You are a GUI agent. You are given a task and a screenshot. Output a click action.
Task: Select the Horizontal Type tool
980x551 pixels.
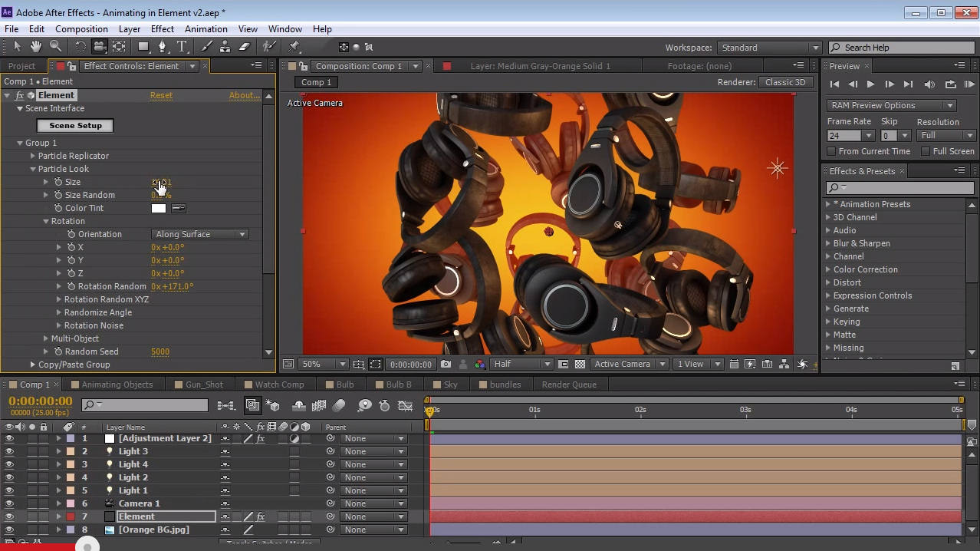coord(183,47)
